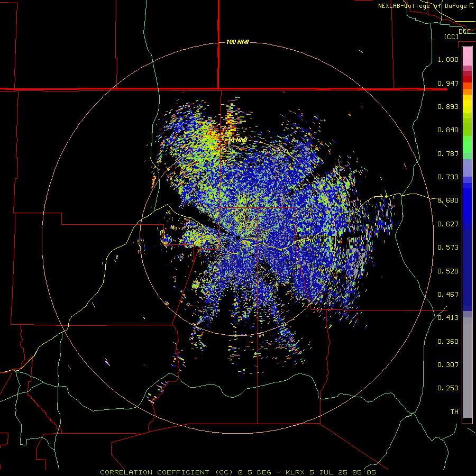Select the 0.947 scale value
This screenshot has height=476, width=476.
pyautogui.click(x=448, y=83)
